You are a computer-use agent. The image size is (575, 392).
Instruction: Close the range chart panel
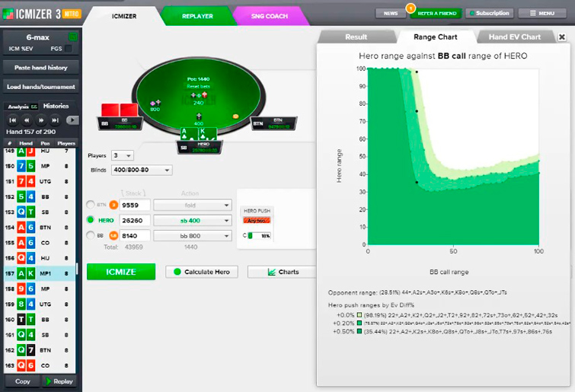561,37
